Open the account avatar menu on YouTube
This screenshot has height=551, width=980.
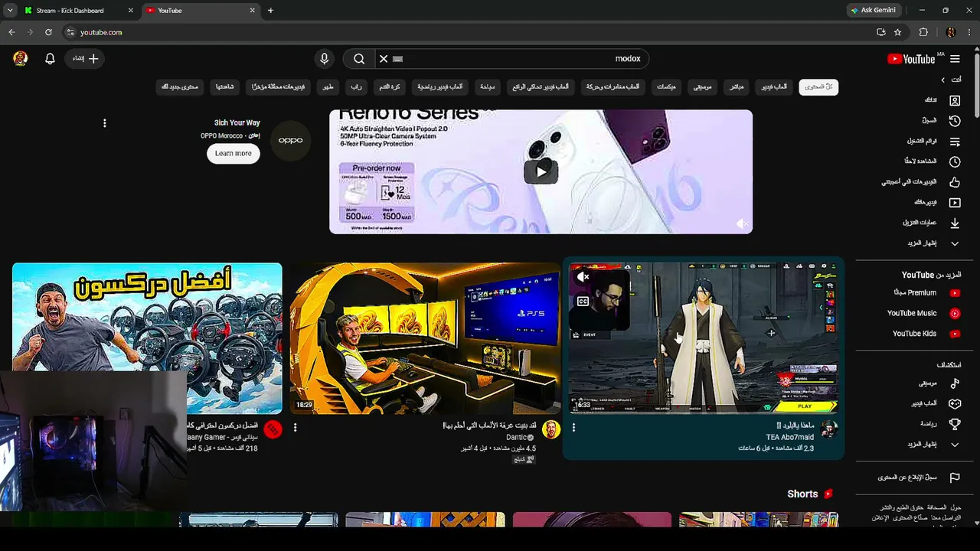pos(21,58)
